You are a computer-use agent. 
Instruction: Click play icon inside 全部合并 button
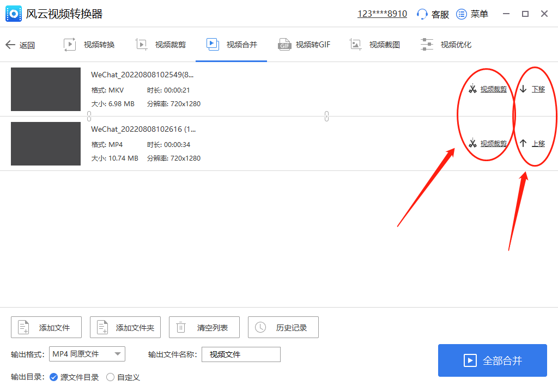(470, 360)
